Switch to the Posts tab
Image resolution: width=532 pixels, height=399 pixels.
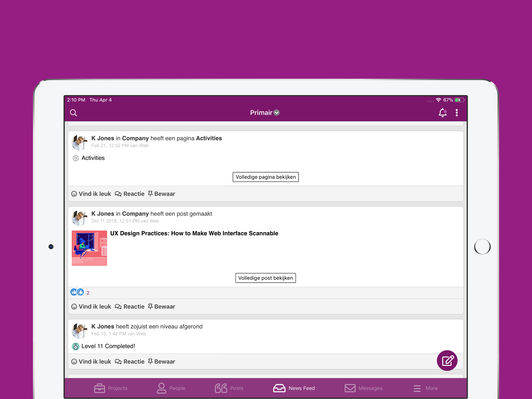(229, 388)
